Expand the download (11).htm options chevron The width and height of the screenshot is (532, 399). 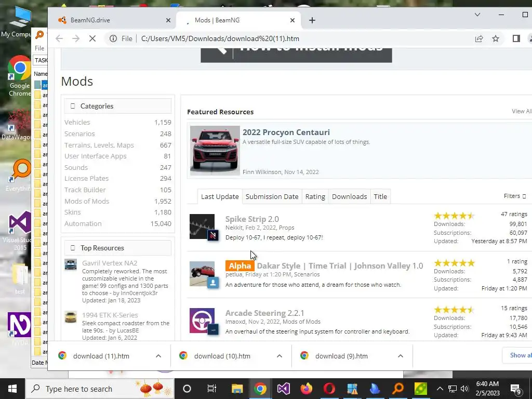coord(158,356)
